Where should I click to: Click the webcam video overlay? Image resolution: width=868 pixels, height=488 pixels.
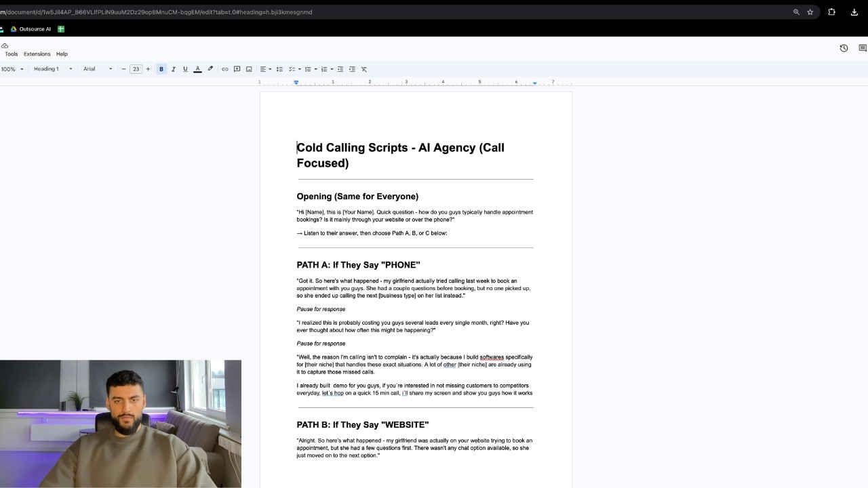[x=121, y=424]
